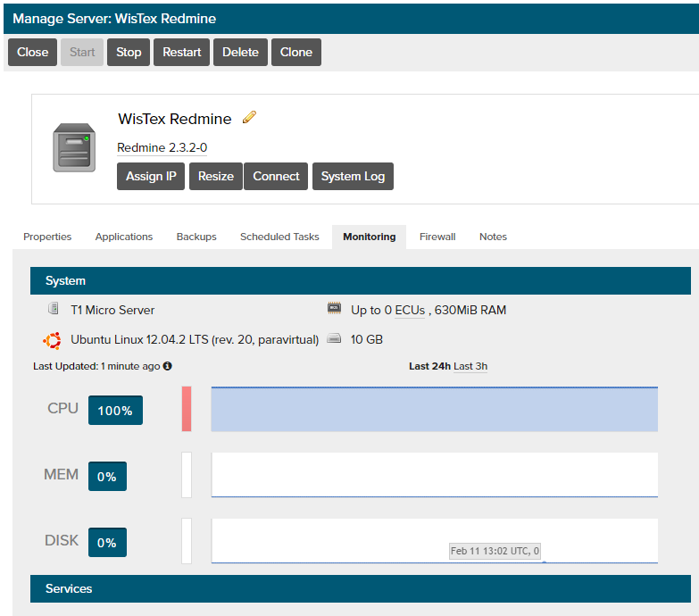The width and height of the screenshot is (699, 616).
Task: Click the Close button
Action: (32, 52)
